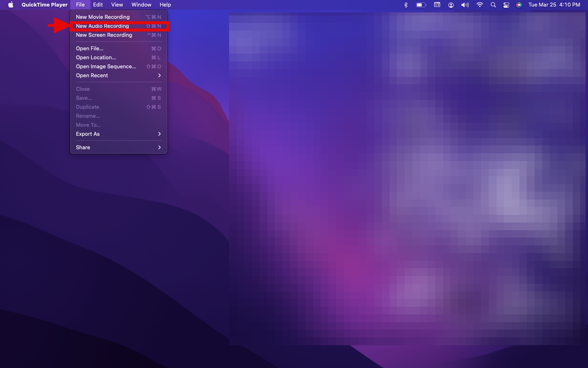Expand the Share submenu
Viewport: 588px width, 368px height.
pyautogui.click(x=119, y=147)
